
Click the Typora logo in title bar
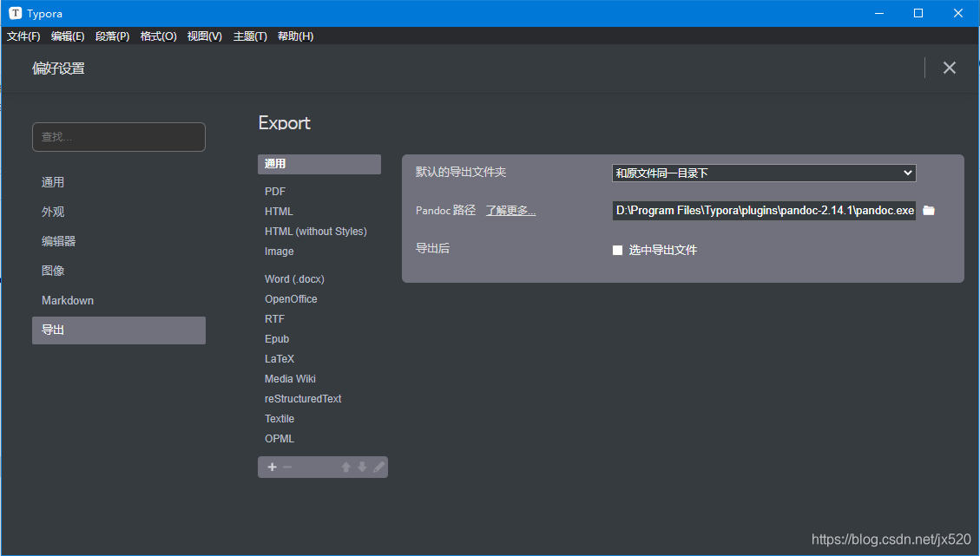[15, 13]
